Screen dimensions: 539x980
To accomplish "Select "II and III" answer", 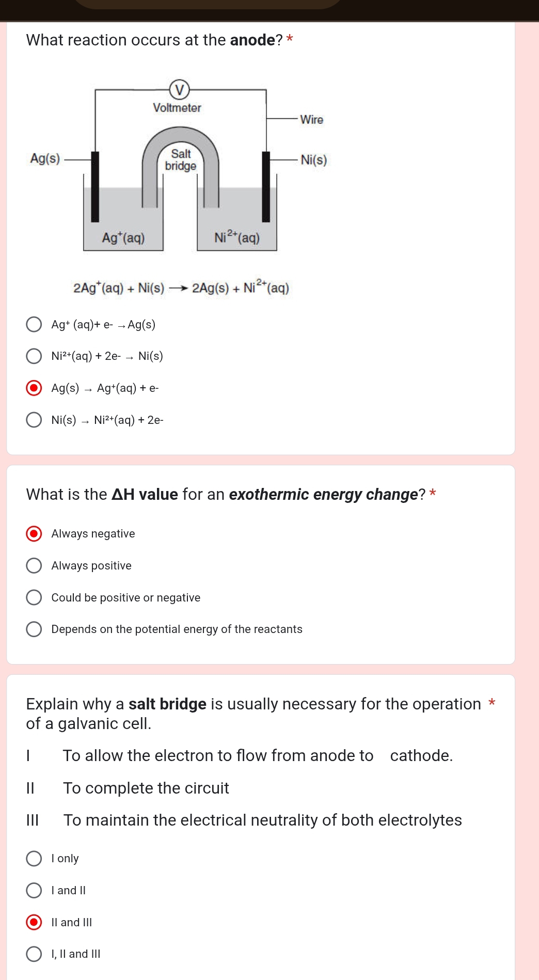I will click(x=35, y=922).
